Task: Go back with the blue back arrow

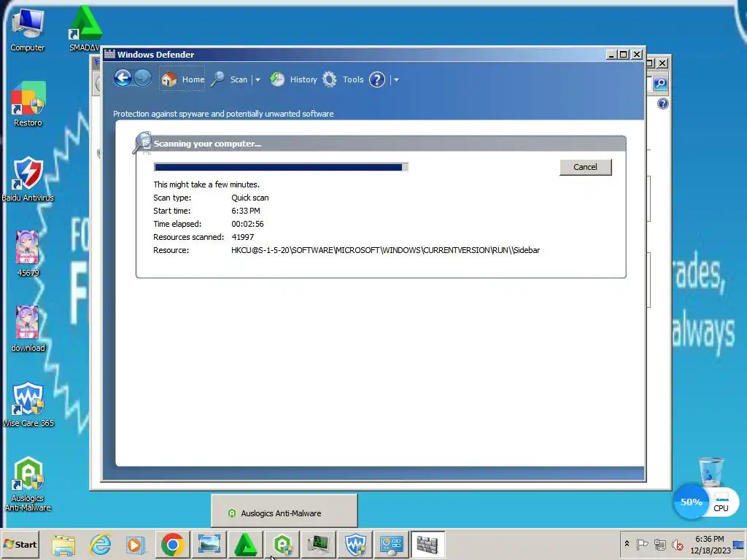Action: [123, 79]
